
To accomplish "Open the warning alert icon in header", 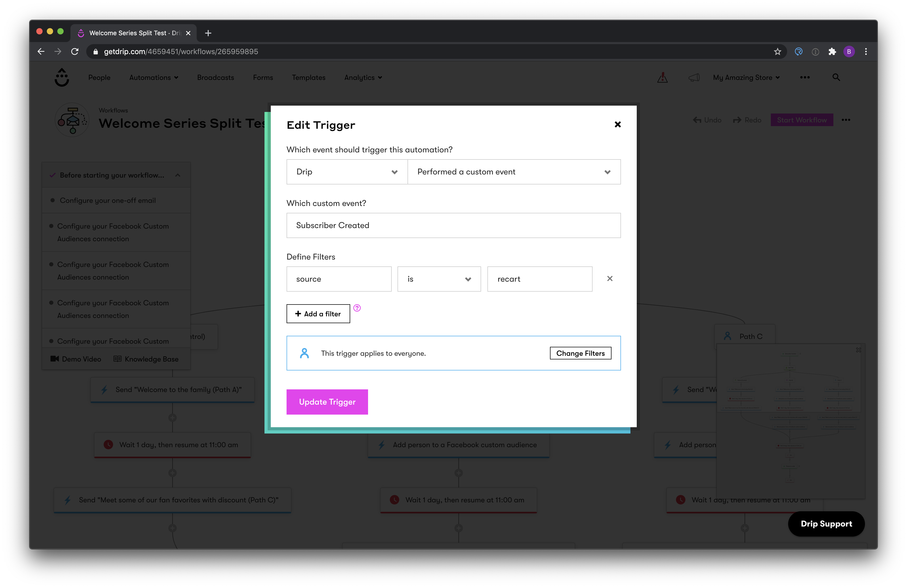I will [662, 77].
